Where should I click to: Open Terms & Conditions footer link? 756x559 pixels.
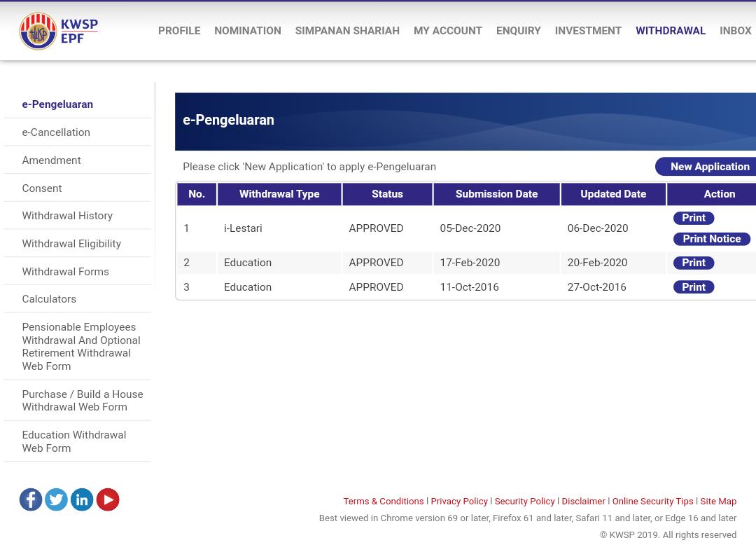pos(384,501)
